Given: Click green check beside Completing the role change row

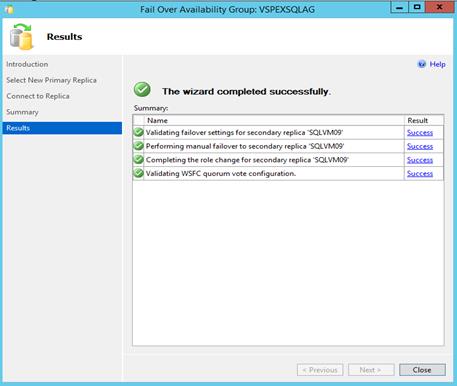Looking at the screenshot, I should point(138,160).
